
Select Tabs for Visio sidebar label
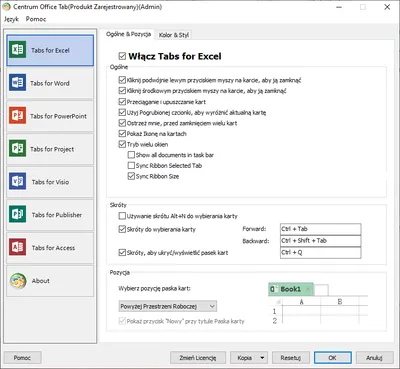[x=50, y=182]
